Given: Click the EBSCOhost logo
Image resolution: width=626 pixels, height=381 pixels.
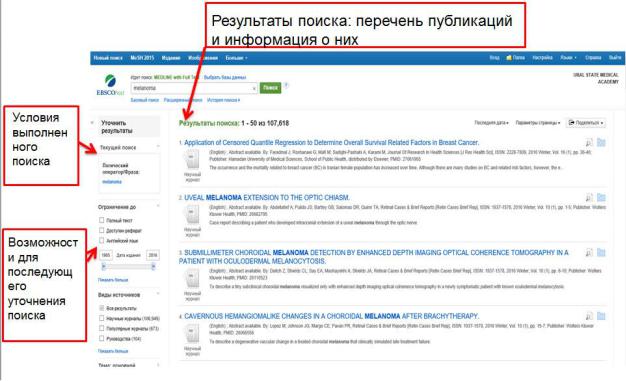Looking at the screenshot, I should pyautogui.click(x=110, y=85).
